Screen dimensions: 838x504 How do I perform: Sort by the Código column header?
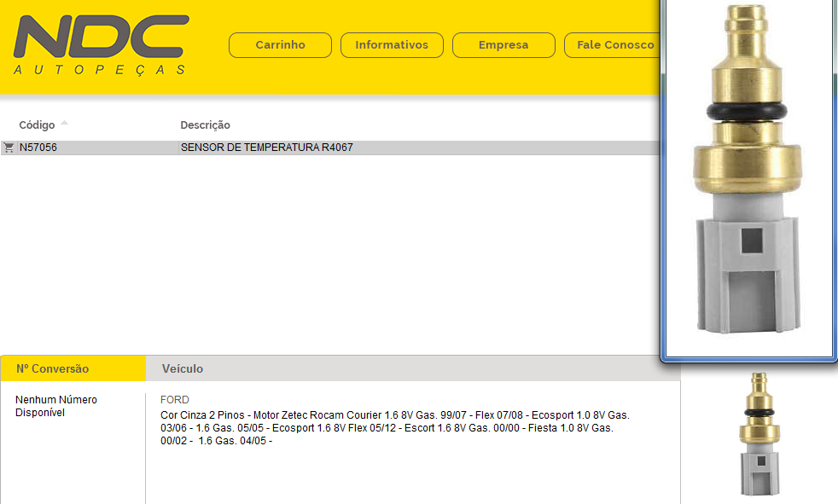click(x=37, y=125)
